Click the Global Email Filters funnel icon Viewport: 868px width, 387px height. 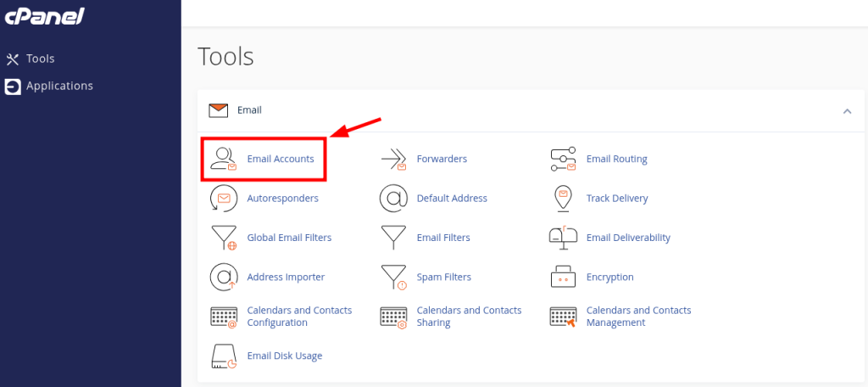224,238
